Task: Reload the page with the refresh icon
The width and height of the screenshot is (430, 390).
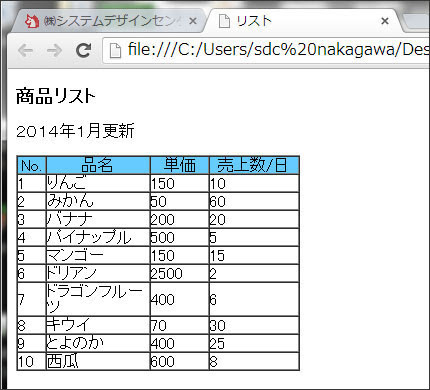Action: point(83,50)
